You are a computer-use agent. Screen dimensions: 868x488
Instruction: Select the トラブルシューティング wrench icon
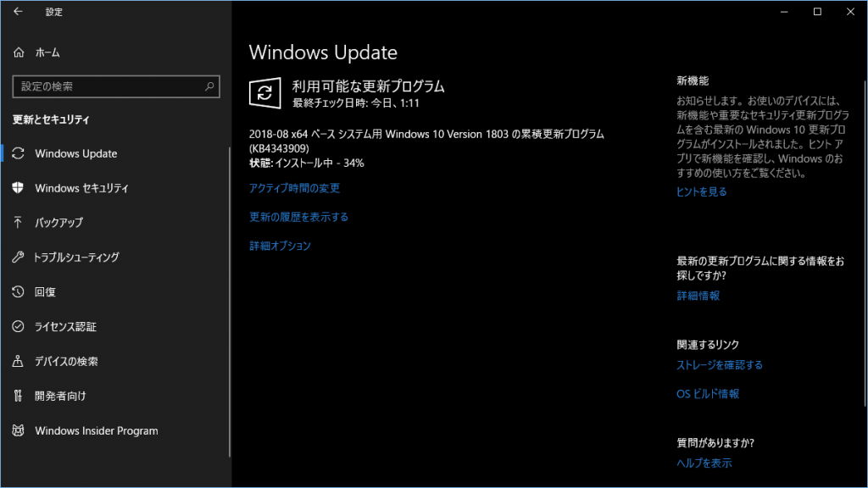pyautogui.click(x=19, y=258)
